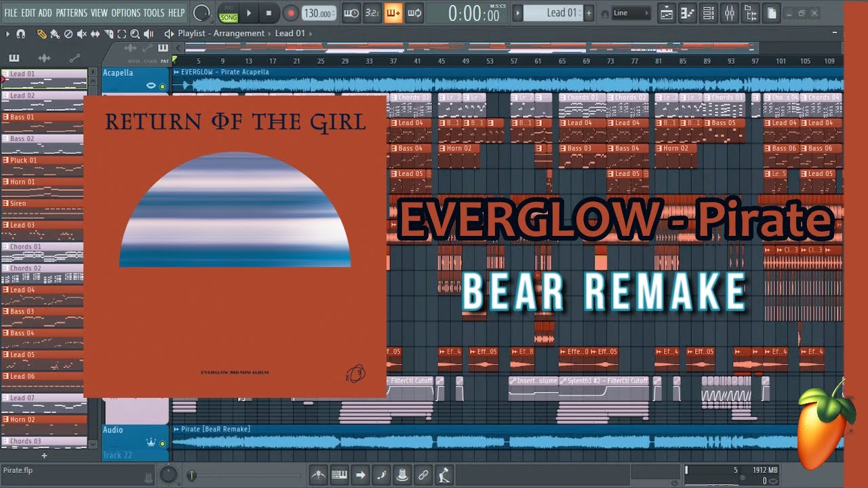Screen dimensions: 868x488
Task: Arm recording with the record button
Action: tap(291, 13)
